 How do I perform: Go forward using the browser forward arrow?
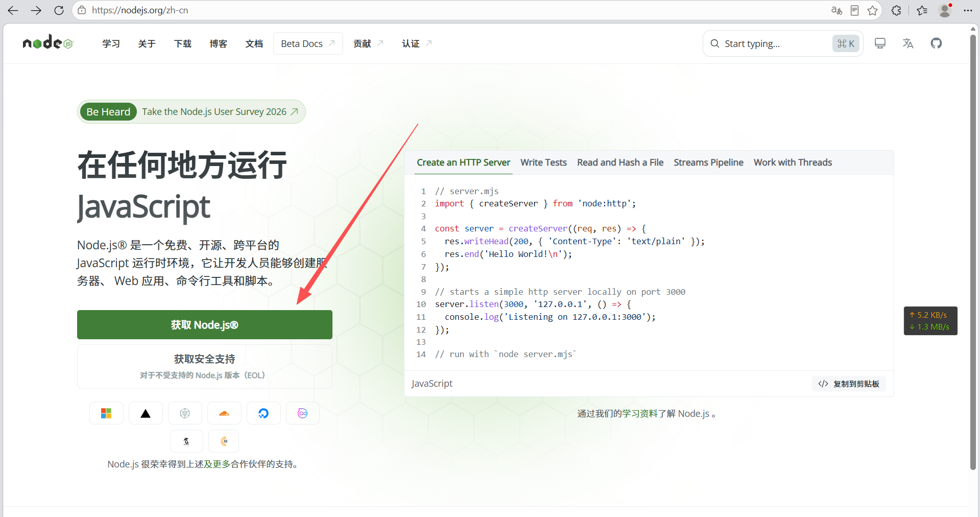point(36,10)
